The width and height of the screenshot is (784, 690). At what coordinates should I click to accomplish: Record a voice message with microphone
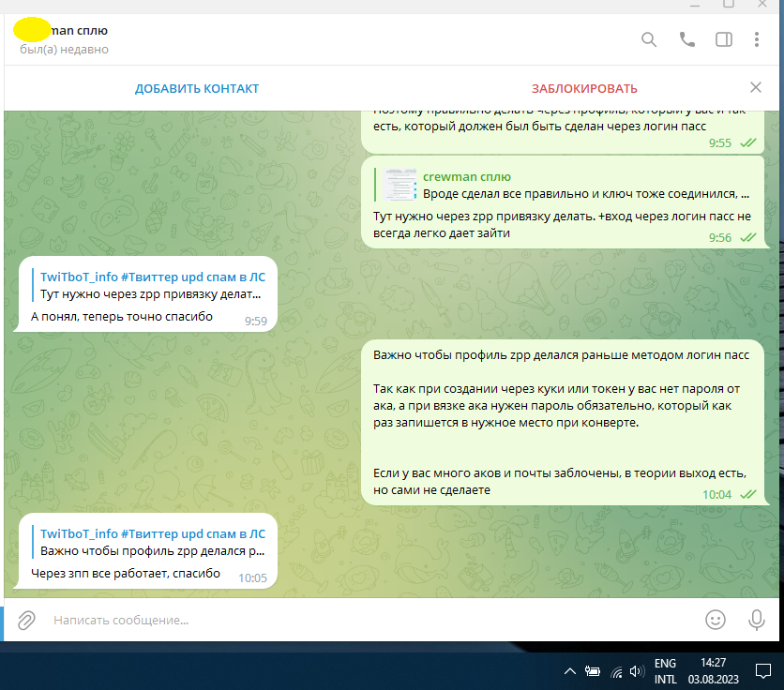click(756, 620)
